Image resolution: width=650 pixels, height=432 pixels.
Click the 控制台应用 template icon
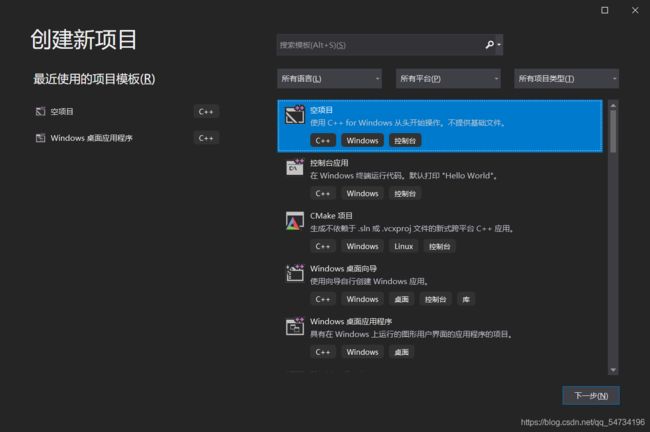pos(295,167)
